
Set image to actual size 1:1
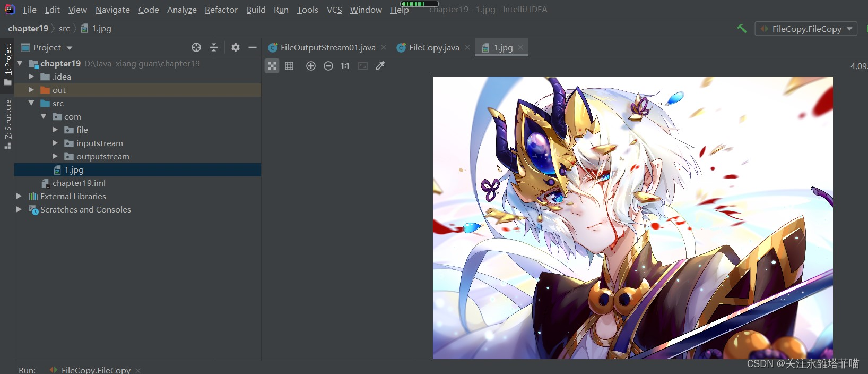[x=345, y=66]
